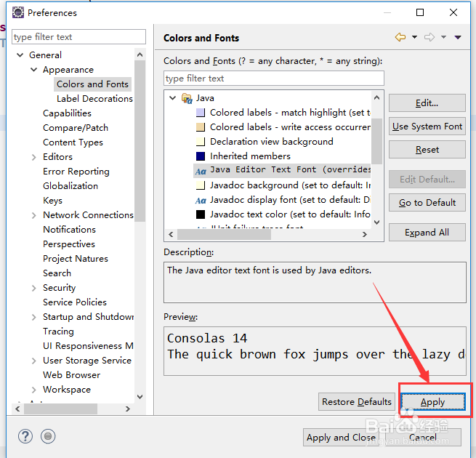Click the forward navigation arrow icon

pos(429,37)
